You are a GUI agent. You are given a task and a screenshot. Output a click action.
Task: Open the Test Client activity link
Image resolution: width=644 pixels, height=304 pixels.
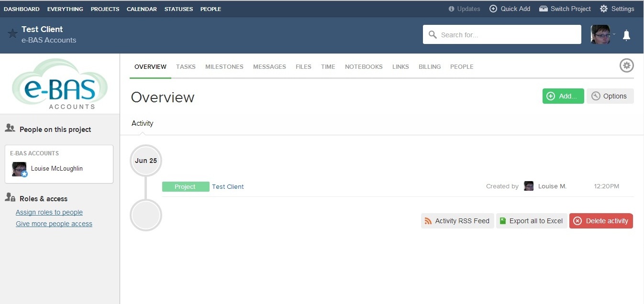coord(228,187)
